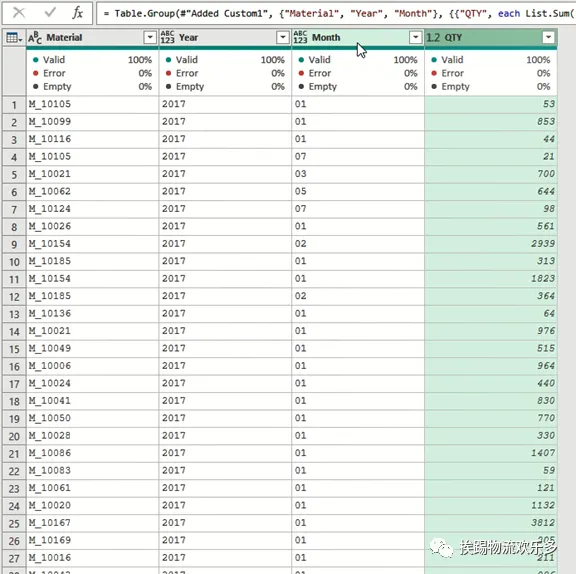Cancel the formula edit with the X icon
The image size is (576, 574).
[19, 13]
